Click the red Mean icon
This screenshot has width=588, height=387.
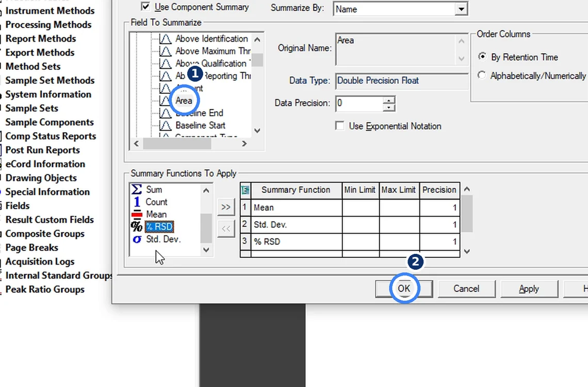(x=137, y=214)
